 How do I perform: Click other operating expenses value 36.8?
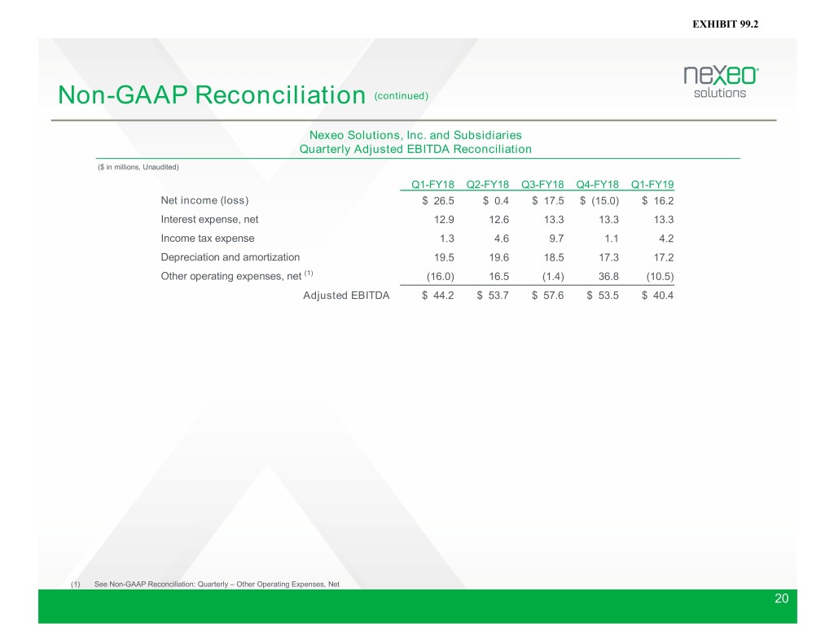[609, 277]
